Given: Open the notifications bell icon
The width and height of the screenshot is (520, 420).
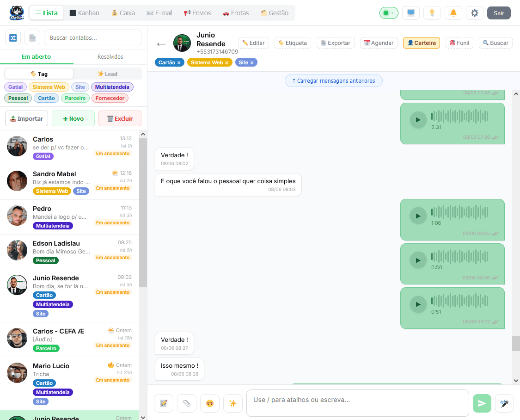Looking at the screenshot, I should (453, 13).
